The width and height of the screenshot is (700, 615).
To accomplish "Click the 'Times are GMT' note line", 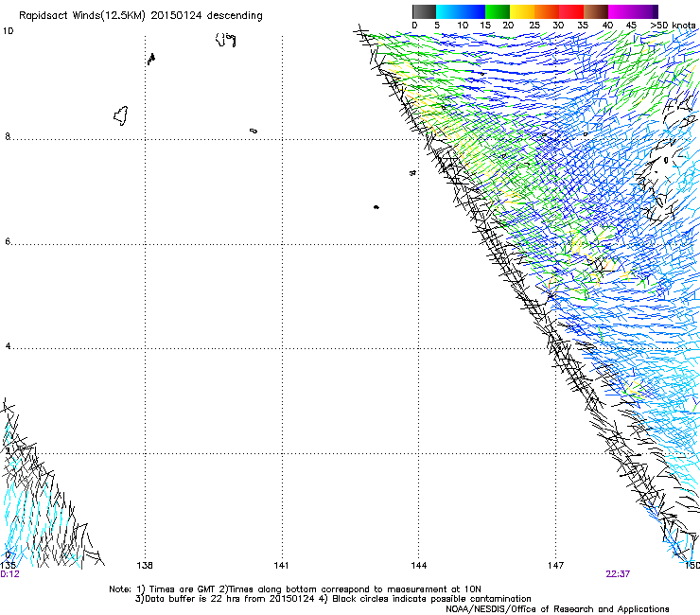I will point(295,589).
